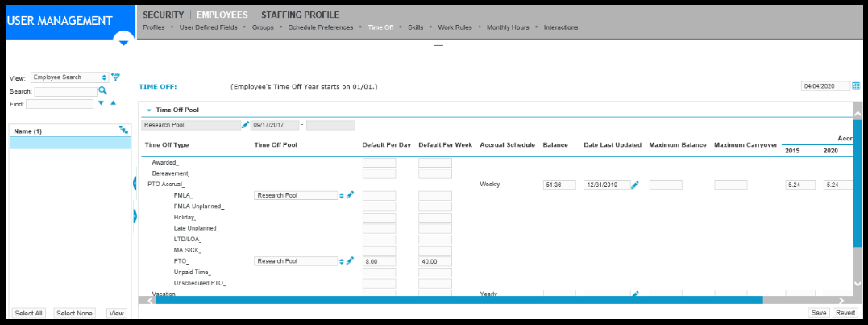
Task: Click the Select All button
Action: 29,313
